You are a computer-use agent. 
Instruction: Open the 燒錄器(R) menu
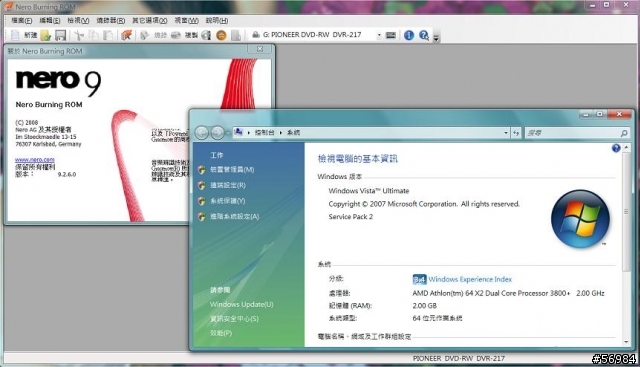tap(111, 20)
